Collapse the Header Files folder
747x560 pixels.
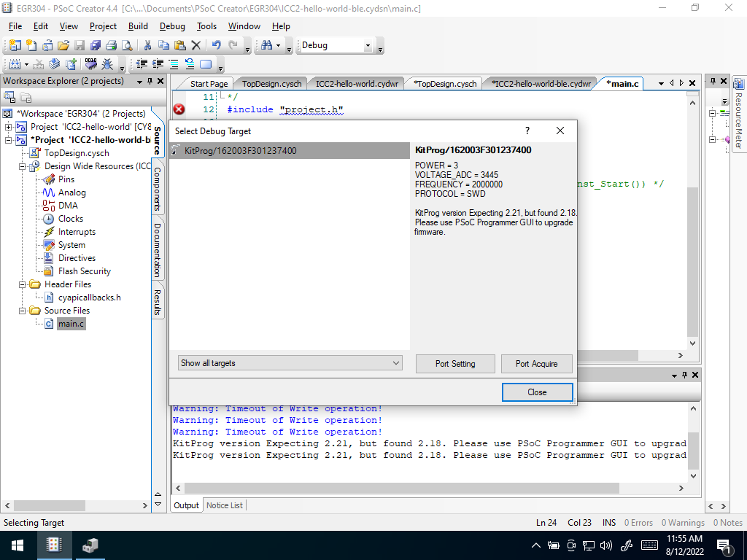pos(22,284)
